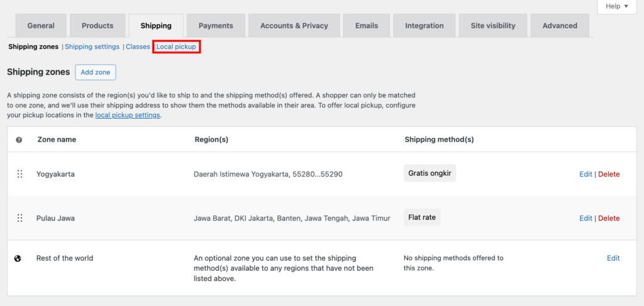Click the drag handle for Pulau Jawa zone
644x306 pixels.
19,218
